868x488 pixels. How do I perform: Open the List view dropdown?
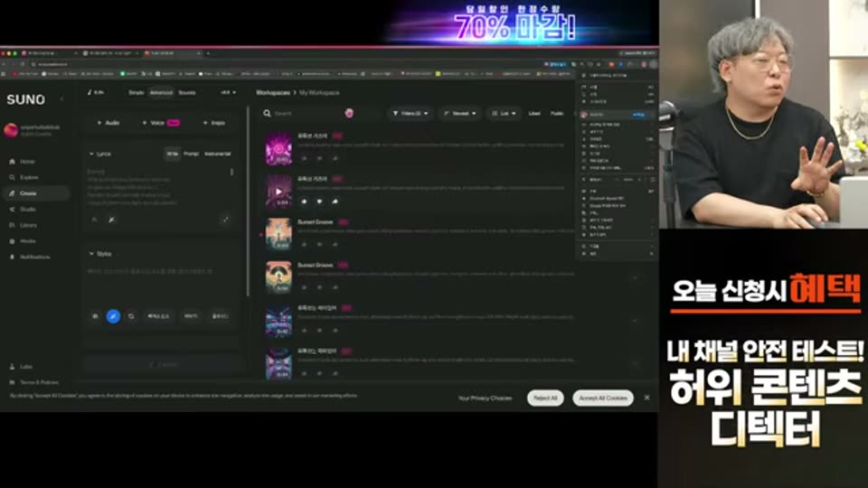(x=504, y=114)
